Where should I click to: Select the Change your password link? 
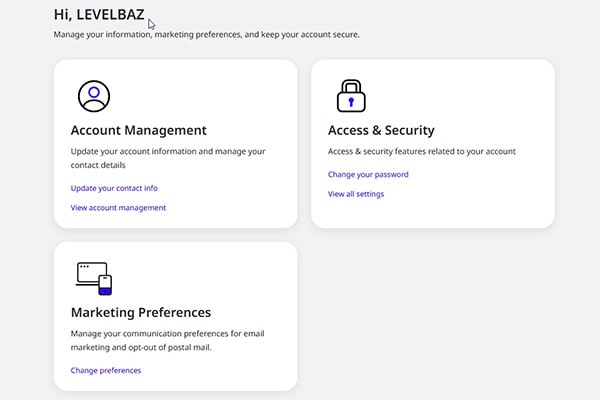click(x=368, y=174)
